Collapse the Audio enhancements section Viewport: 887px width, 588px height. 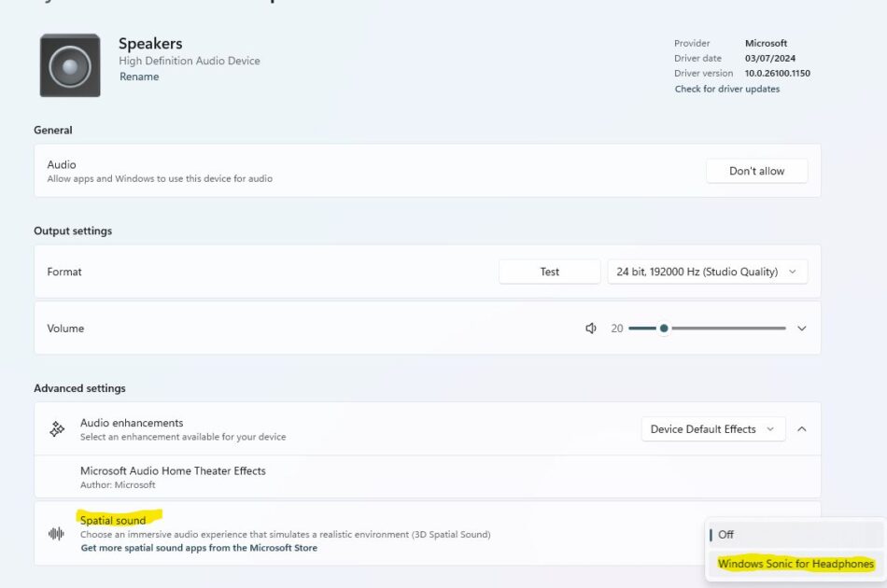click(x=802, y=429)
